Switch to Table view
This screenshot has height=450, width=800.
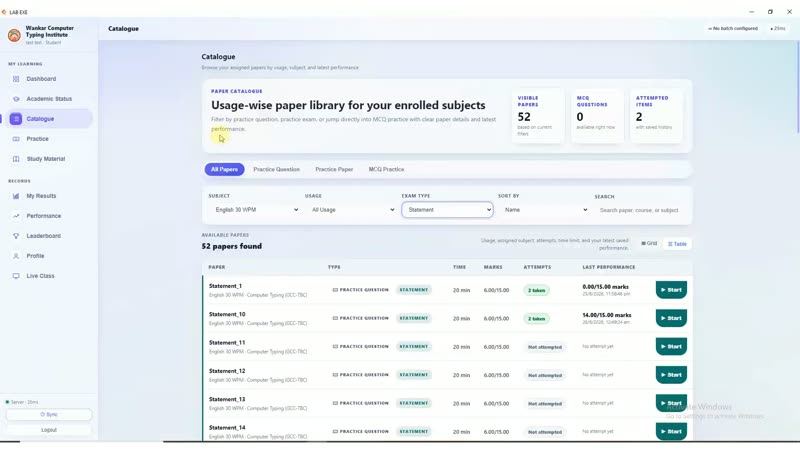point(677,244)
